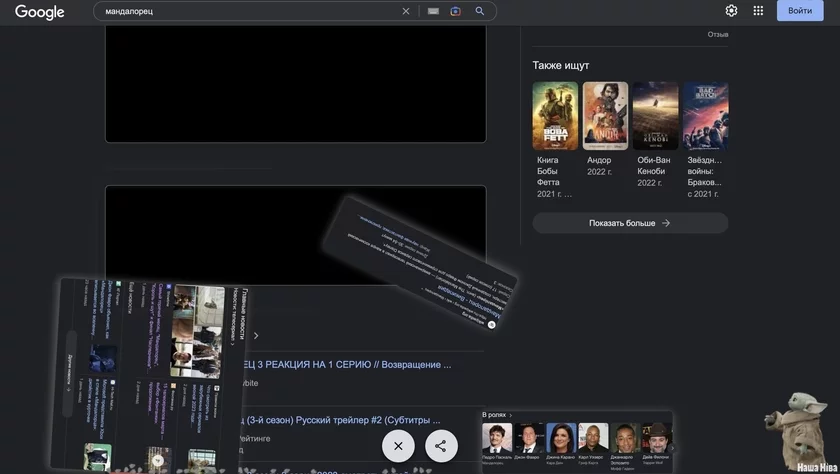
Task: Open the on-screen keyboard icon
Action: pos(433,11)
